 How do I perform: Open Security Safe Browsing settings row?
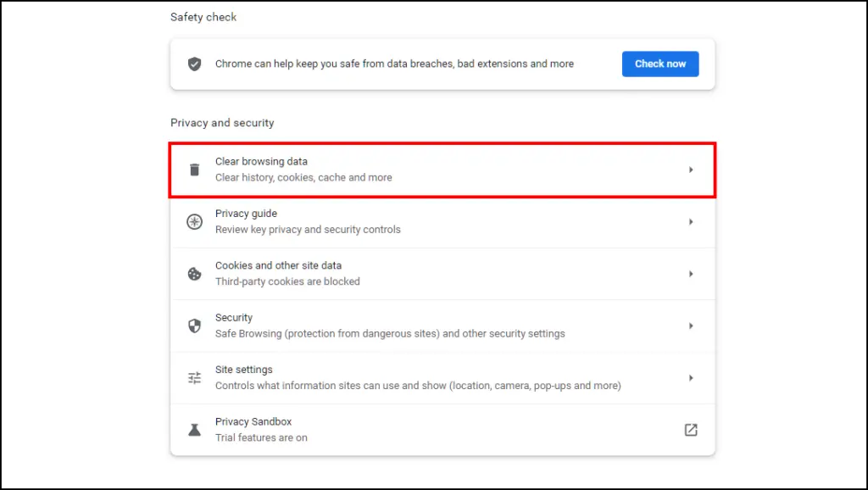[442, 326]
